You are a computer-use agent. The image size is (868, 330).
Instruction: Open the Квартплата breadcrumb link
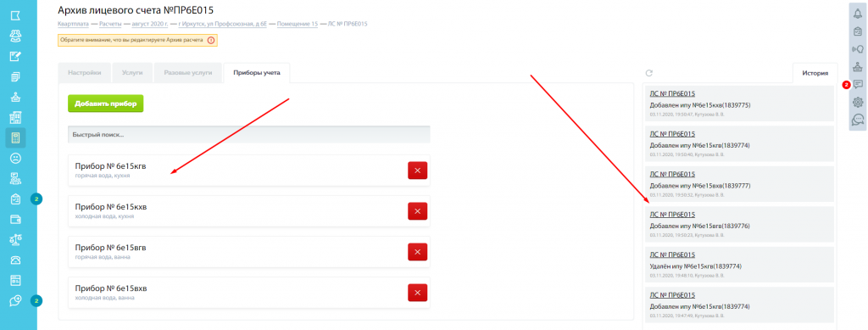[x=74, y=24]
